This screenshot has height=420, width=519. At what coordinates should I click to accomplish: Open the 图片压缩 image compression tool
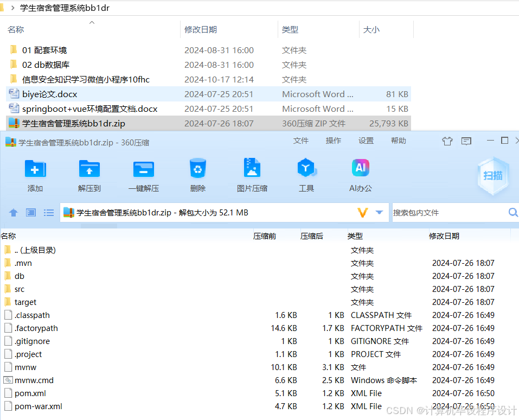pyautogui.click(x=252, y=174)
